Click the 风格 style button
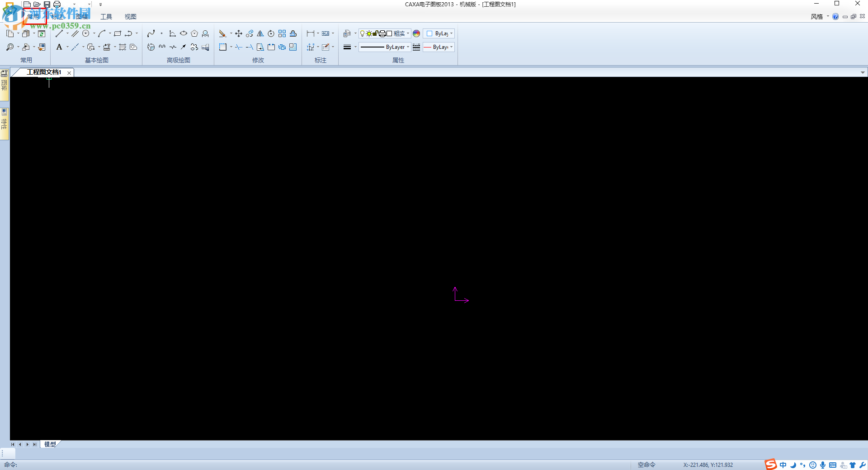This screenshot has width=868, height=470. (x=816, y=17)
